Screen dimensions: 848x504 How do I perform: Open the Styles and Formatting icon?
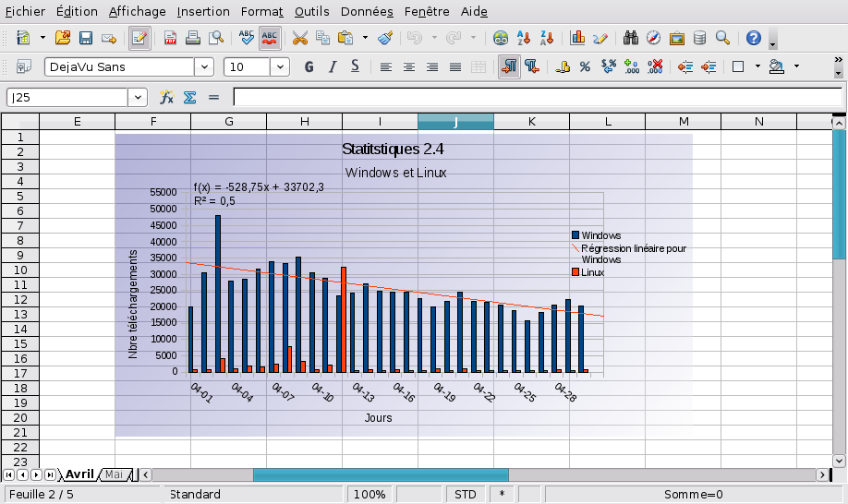23,66
